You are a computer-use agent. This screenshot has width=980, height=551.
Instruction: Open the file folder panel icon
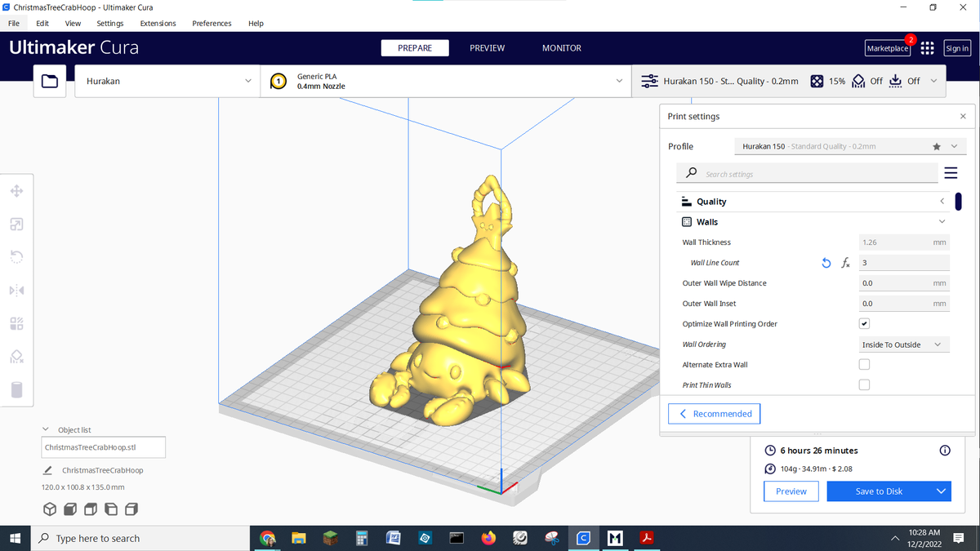[x=49, y=81]
